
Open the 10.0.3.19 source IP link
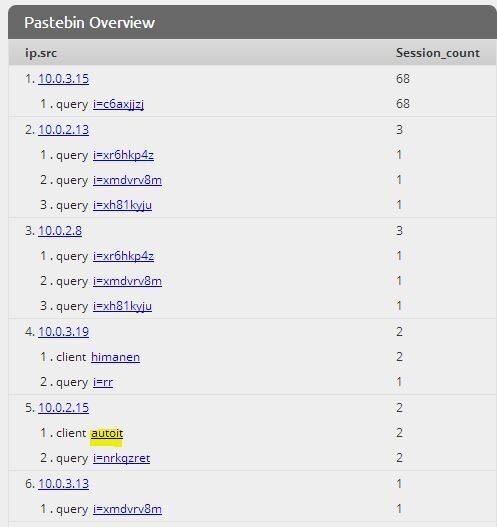point(64,332)
